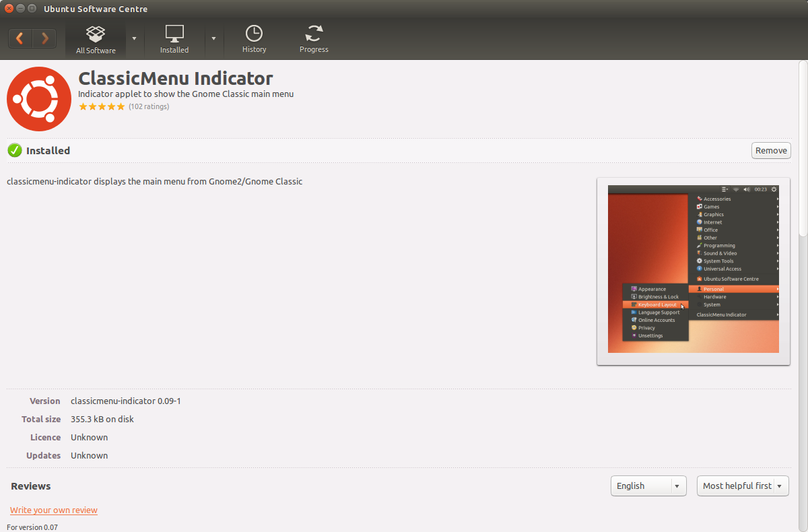808x532 pixels.
Task: Close the Ubuntu Software Centre window
Action: [x=9, y=9]
